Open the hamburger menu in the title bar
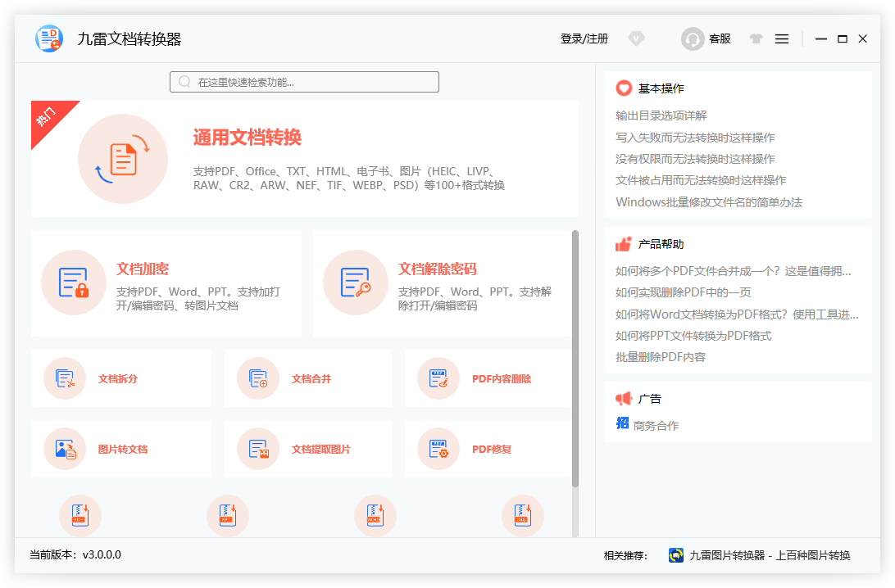 pos(781,38)
